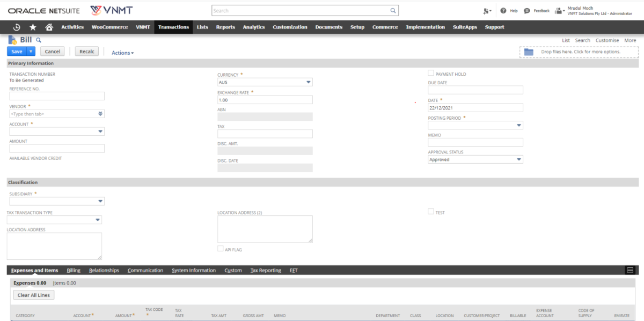Viewport: 644px width, 321px height.
Task: Enable the Payment Hold checkbox
Action: point(430,73)
